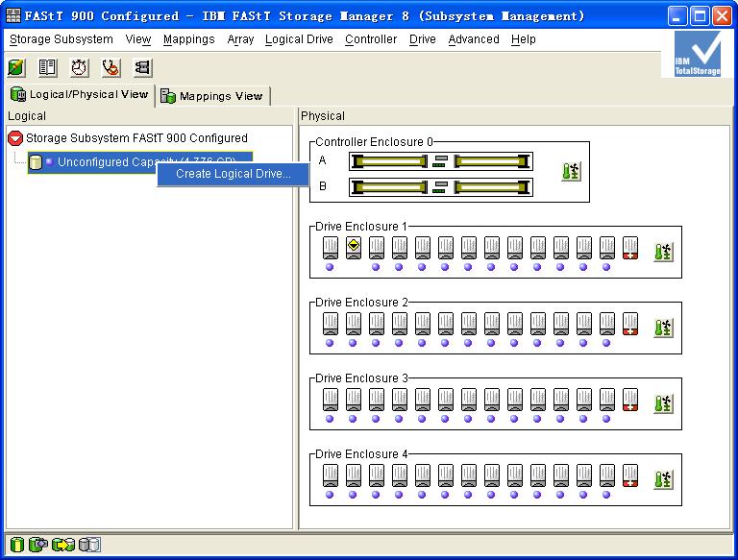The height and width of the screenshot is (560, 738).
Task: Click the Physical panel header label
Action: point(323,116)
